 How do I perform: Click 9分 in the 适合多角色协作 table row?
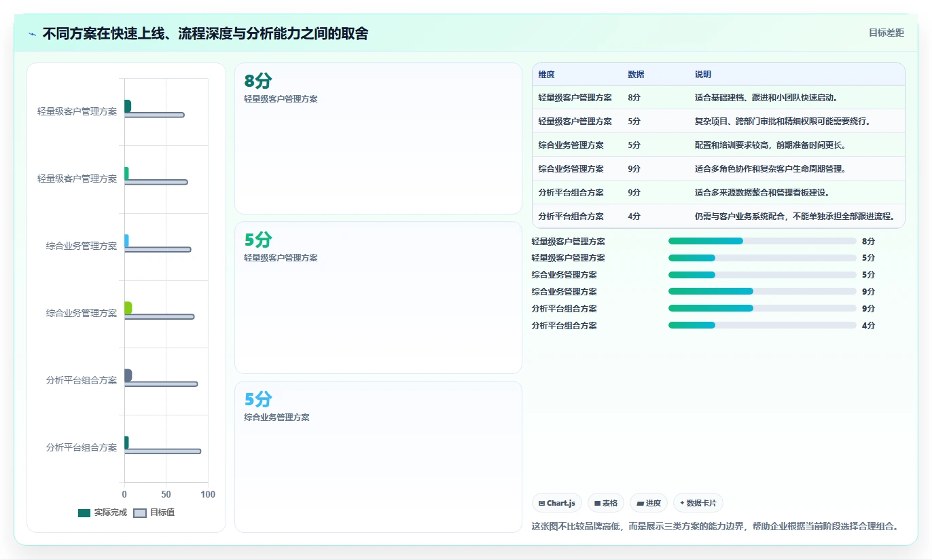point(634,169)
